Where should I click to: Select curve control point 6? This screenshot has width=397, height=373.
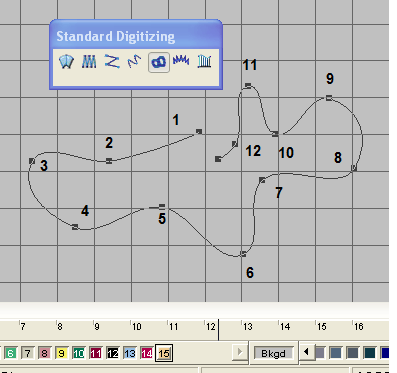[x=243, y=254]
